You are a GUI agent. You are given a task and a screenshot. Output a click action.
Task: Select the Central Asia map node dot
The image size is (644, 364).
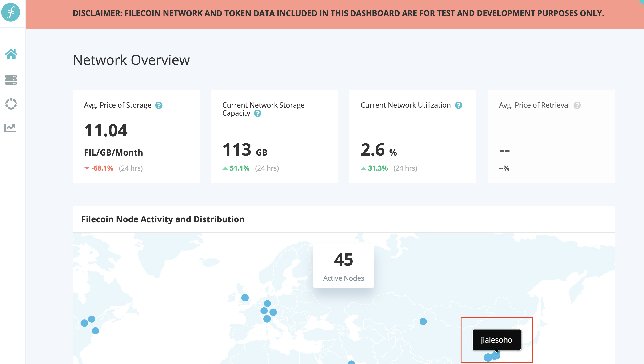point(423,321)
